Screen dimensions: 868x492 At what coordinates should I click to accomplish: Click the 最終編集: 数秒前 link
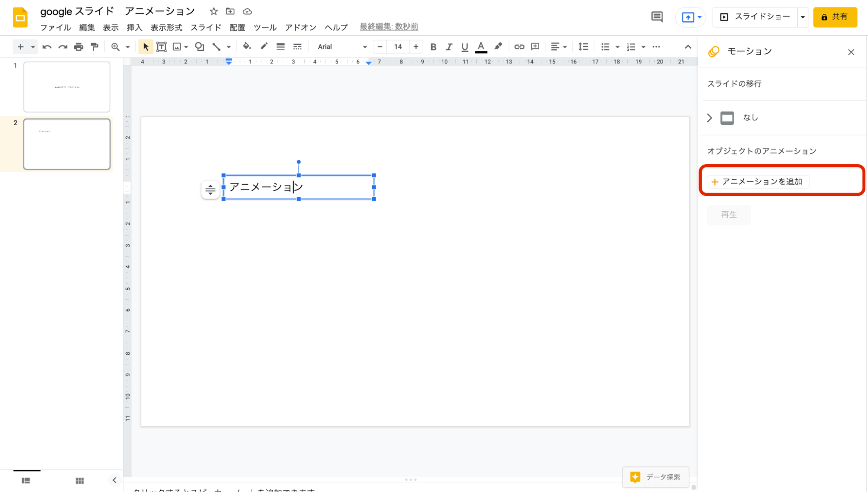(389, 27)
